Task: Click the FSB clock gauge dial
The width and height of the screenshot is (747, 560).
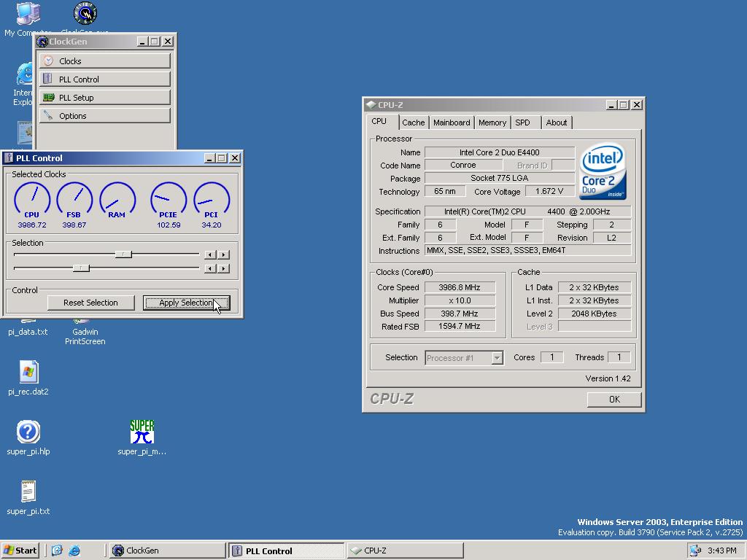Action: click(x=74, y=198)
